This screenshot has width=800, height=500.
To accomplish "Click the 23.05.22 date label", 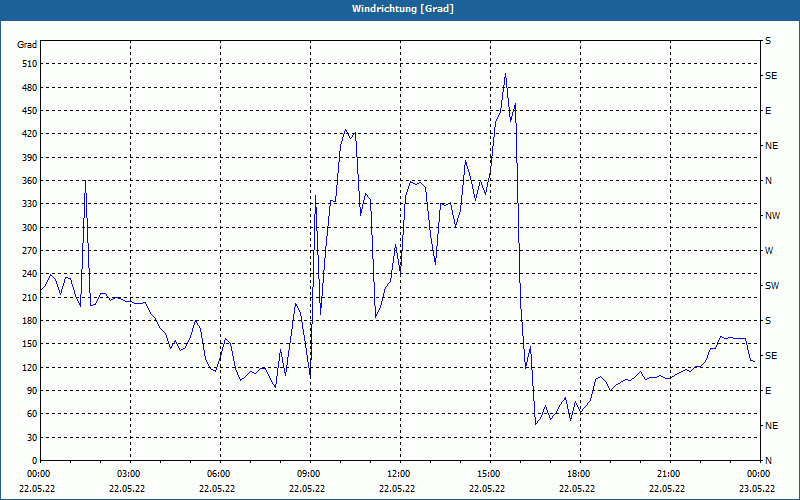I will tap(758, 488).
